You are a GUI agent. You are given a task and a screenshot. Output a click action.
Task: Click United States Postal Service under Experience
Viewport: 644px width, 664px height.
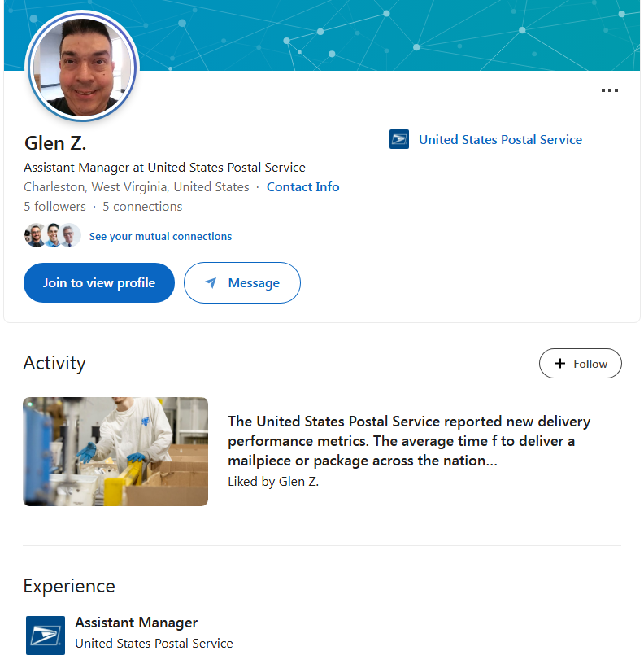[x=154, y=643]
